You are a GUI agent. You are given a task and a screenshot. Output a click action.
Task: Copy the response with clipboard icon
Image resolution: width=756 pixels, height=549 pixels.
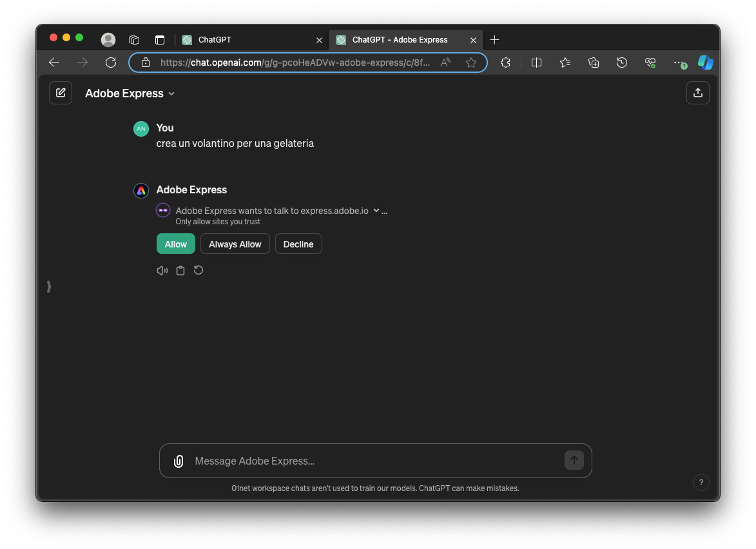pos(180,271)
